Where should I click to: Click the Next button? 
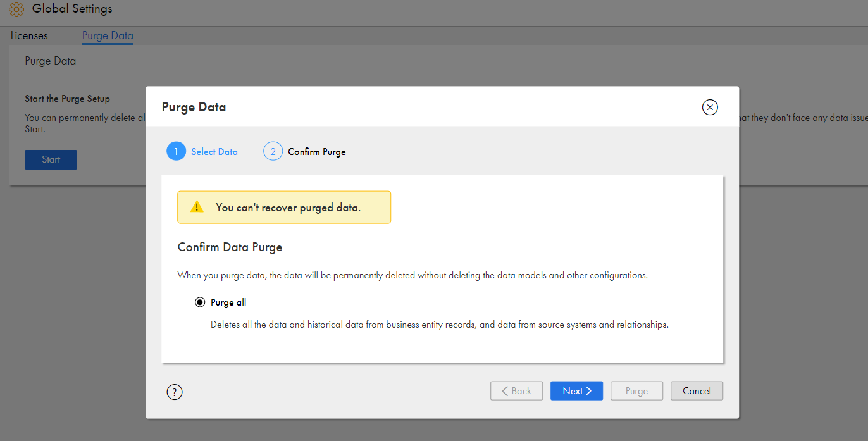pos(576,391)
